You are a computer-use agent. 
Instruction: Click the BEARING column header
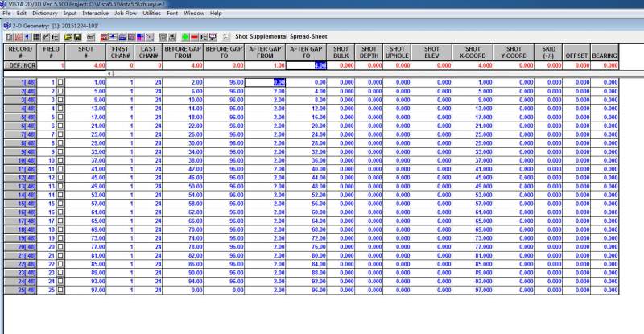click(x=605, y=52)
